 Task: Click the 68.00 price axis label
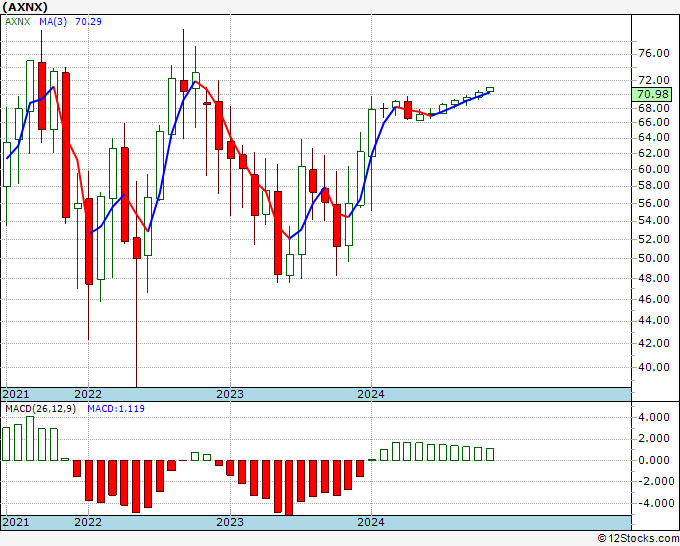point(654,108)
